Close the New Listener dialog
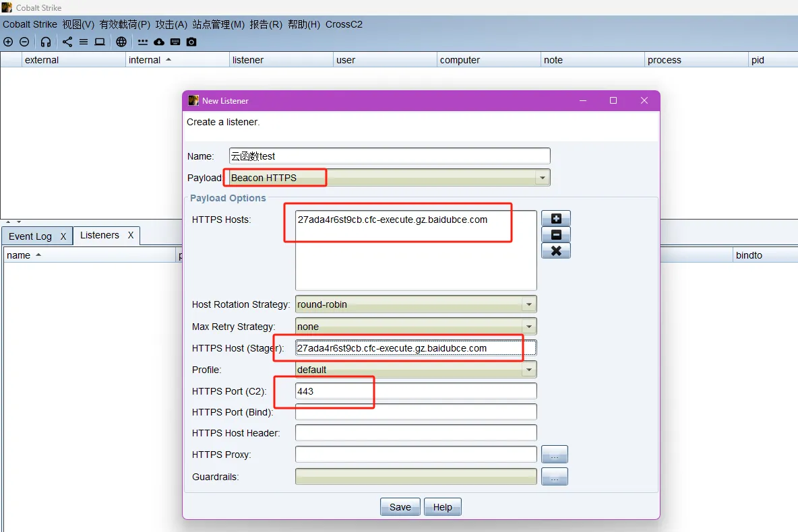The width and height of the screenshot is (798, 532). [x=644, y=101]
